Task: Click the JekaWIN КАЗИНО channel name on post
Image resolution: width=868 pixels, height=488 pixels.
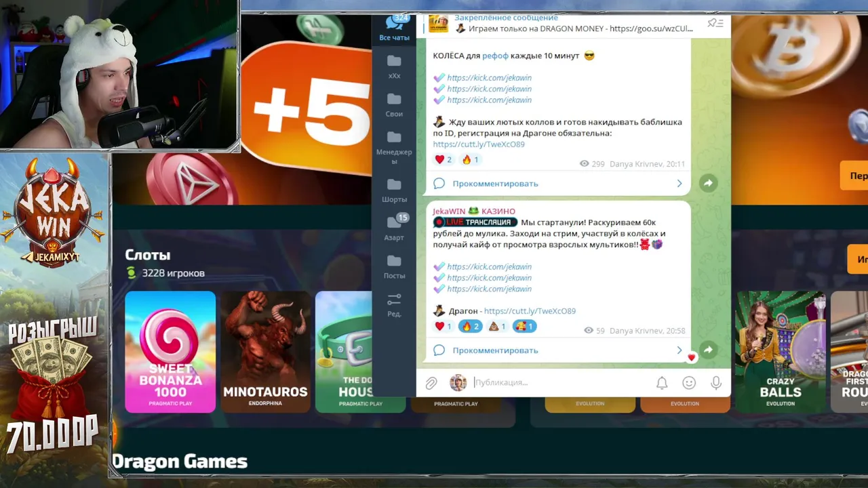Action: (473, 211)
